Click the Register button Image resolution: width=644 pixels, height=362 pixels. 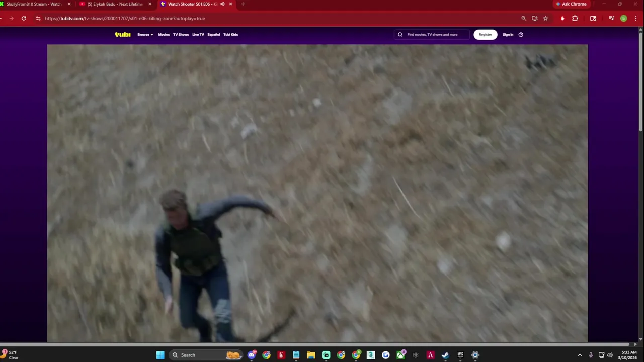tap(485, 34)
